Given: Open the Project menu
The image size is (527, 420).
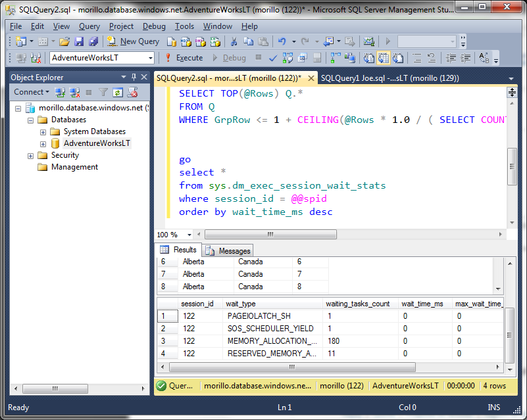Looking at the screenshot, I should 121,26.
